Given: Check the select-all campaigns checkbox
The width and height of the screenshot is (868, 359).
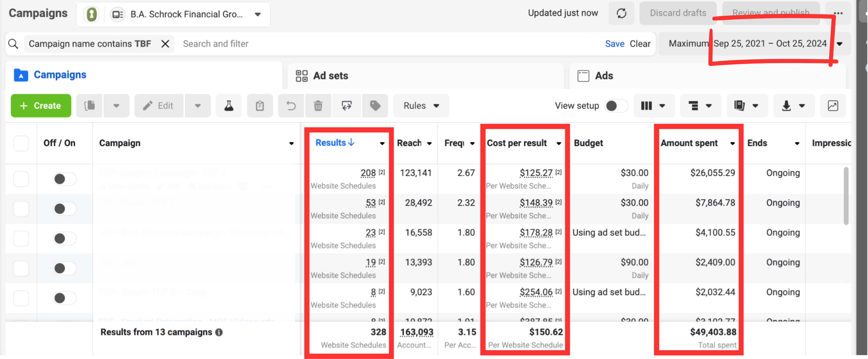Looking at the screenshot, I should coord(21,143).
